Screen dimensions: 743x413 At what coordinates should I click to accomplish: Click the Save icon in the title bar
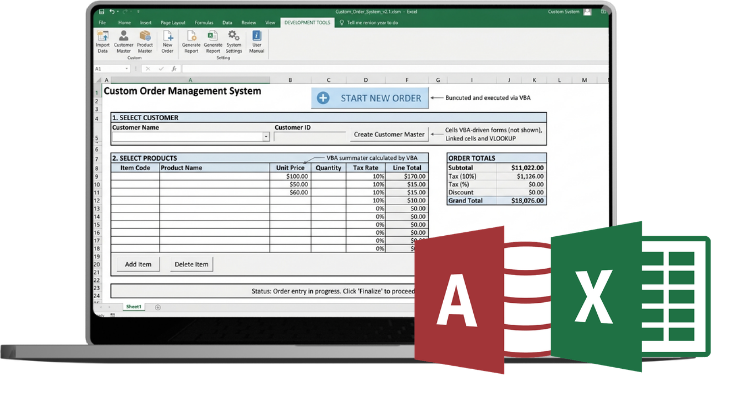point(101,12)
